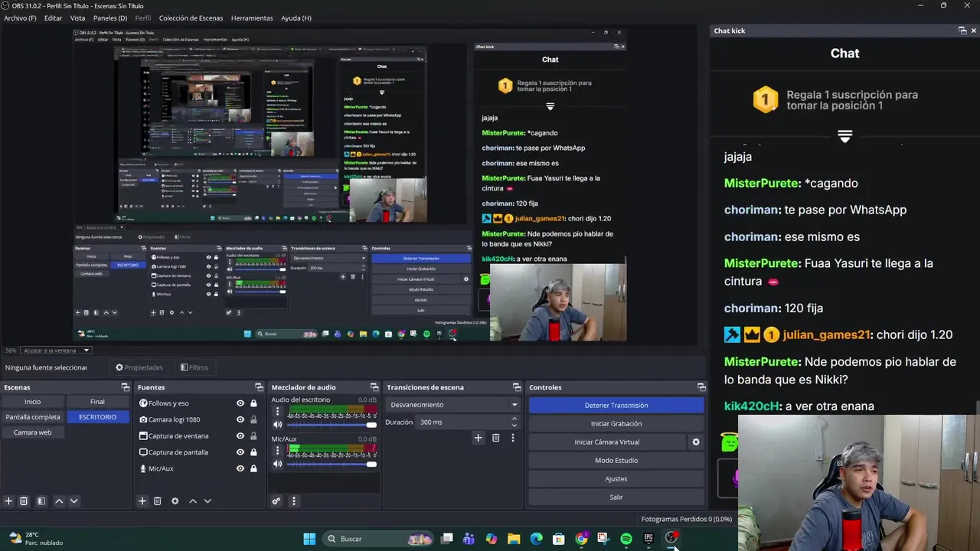Undock the Mezclador de audio panel
The height and width of the screenshot is (551, 980).
click(x=374, y=387)
